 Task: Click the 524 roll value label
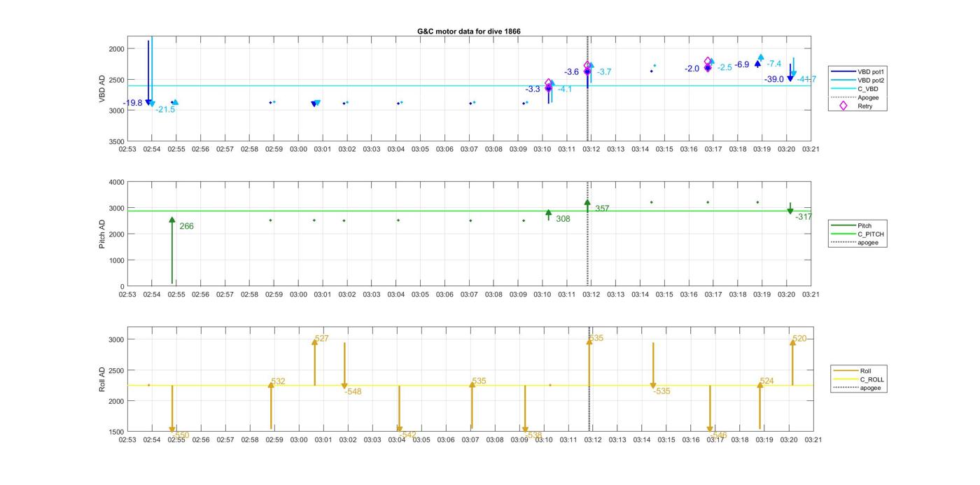pyautogui.click(x=767, y=381)
